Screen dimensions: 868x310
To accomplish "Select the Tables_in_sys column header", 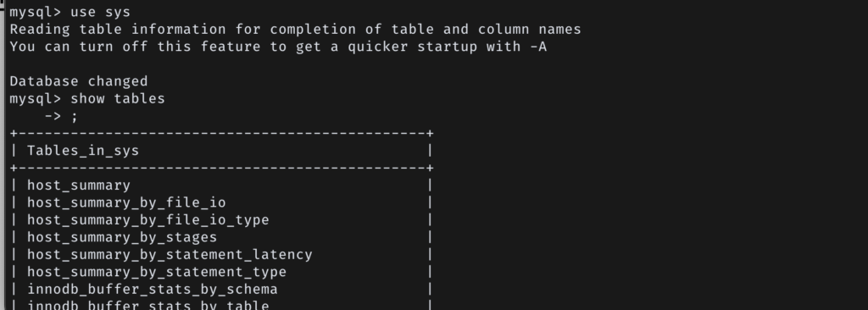I will click(83, 151).
